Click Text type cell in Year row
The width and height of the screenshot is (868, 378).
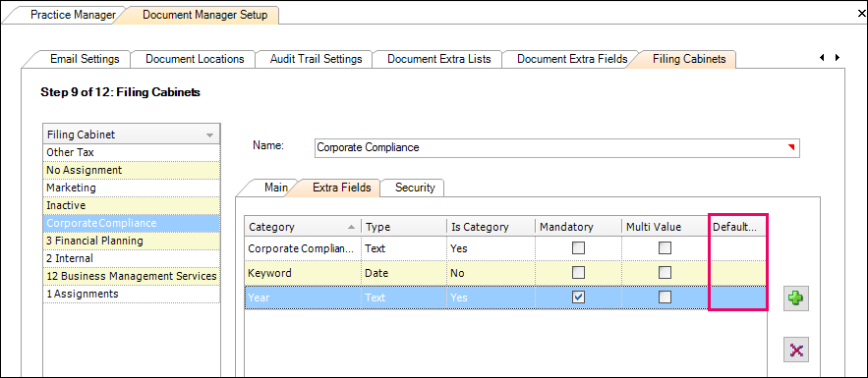tap(404, 297)
